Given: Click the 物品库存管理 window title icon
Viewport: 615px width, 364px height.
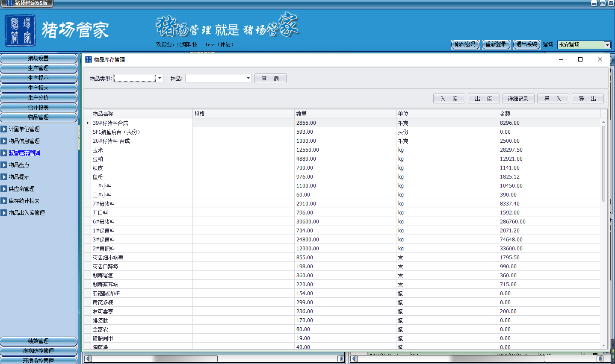Looking at the screenshot, I should (x=89, y=59).
